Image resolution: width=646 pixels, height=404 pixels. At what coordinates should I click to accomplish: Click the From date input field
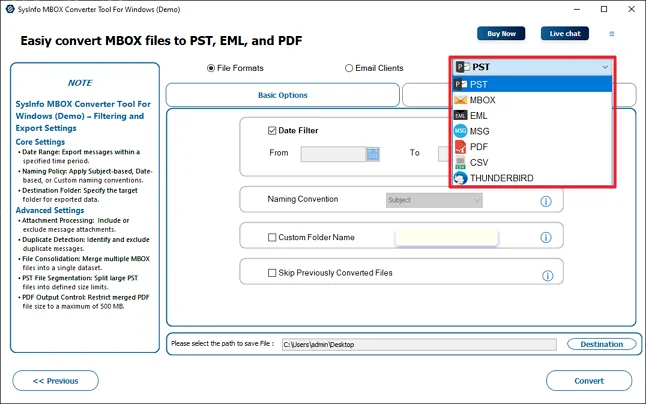coord(333,154)
